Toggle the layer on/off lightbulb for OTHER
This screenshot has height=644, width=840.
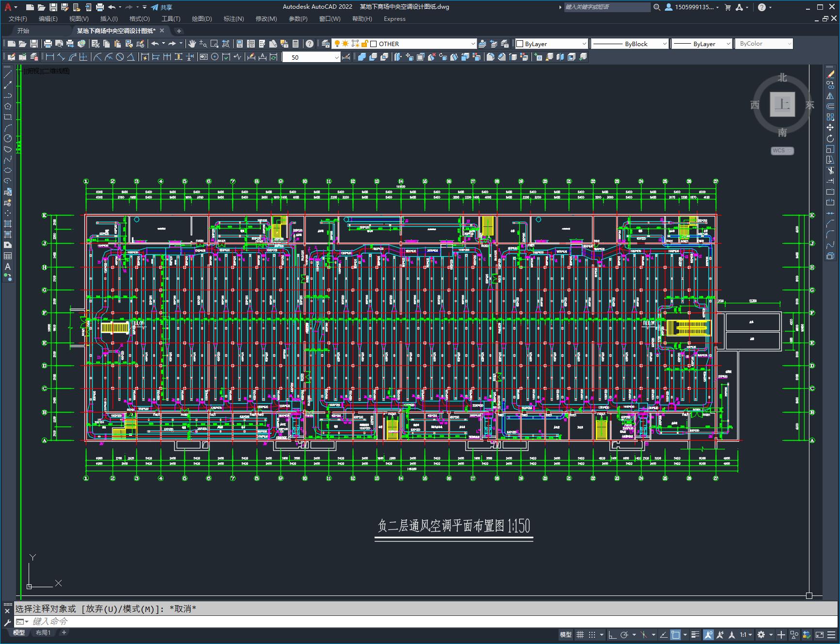point(337,44)
